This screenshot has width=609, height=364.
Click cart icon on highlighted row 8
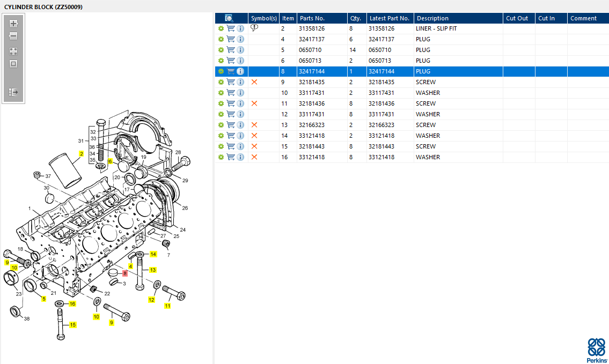(x=231, y=71)
